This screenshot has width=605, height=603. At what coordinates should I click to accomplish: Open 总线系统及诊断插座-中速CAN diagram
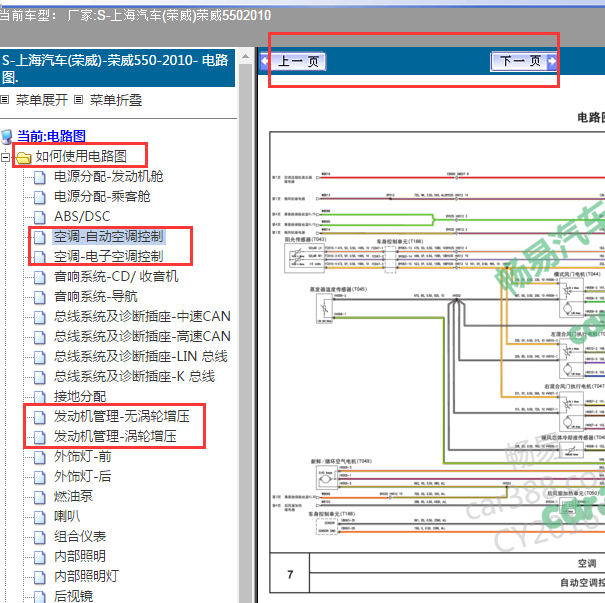142,317
